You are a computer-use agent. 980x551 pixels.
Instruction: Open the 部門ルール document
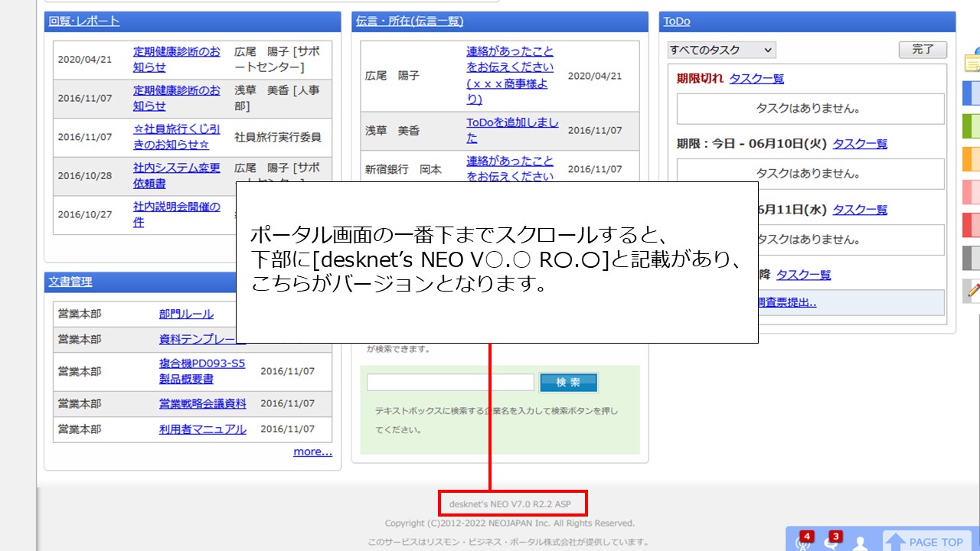[x=186, y=314]
